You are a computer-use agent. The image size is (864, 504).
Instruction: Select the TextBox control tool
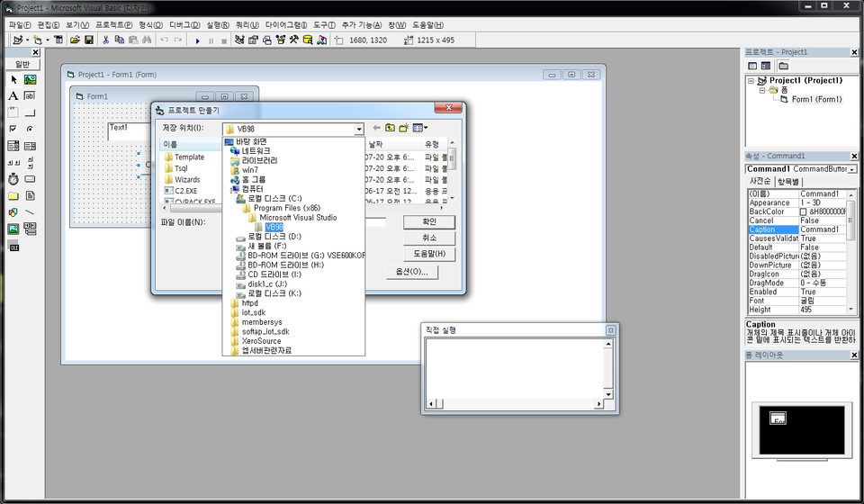[x=30, y=95]
